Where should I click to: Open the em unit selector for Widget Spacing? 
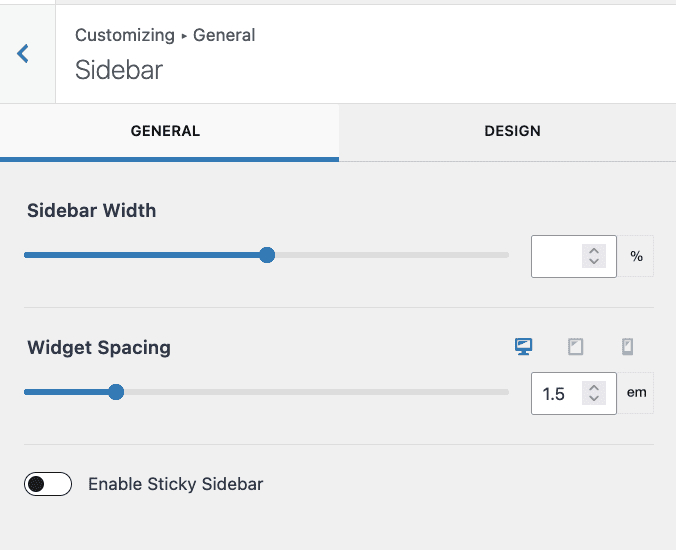click(x=635, y=393)
